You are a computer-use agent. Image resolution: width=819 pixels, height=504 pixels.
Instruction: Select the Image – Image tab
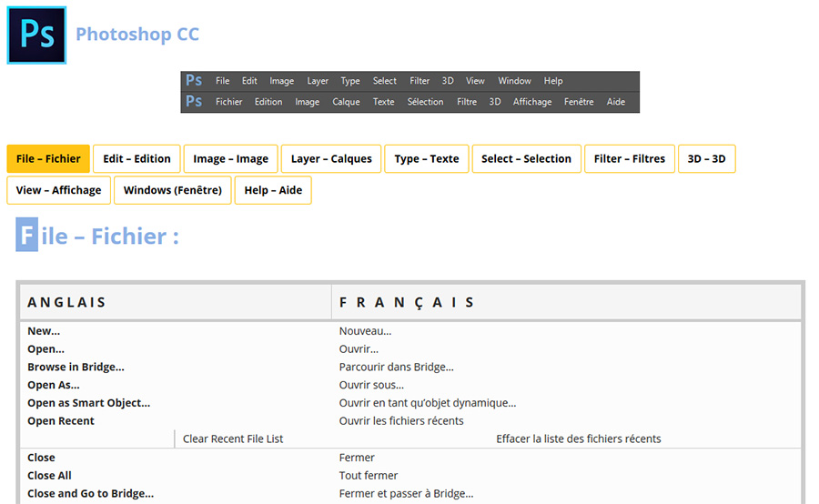click(231, 158)
